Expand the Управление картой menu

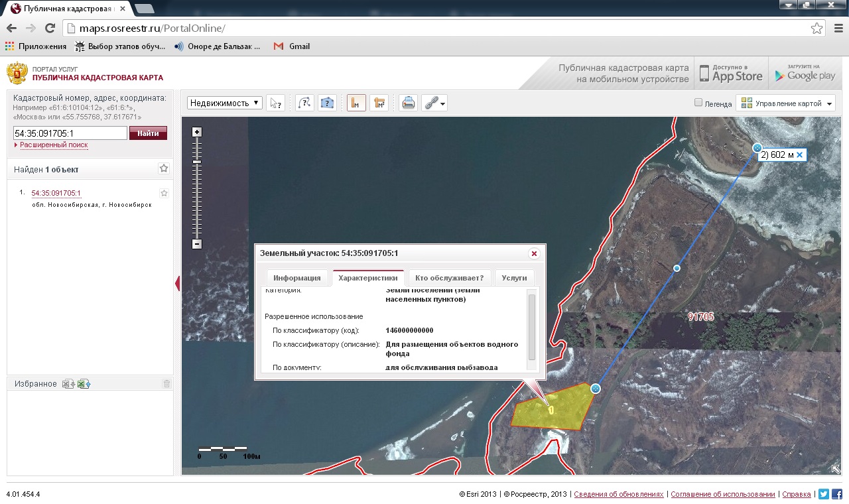click(x=785, y=103)
